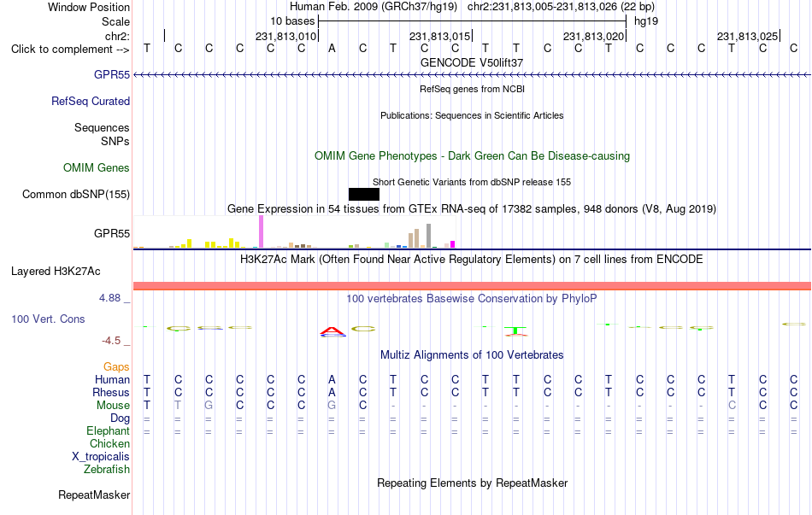Click the black Common dbSNP variant box
The image size is (812, 515).
tap(364, 194)
